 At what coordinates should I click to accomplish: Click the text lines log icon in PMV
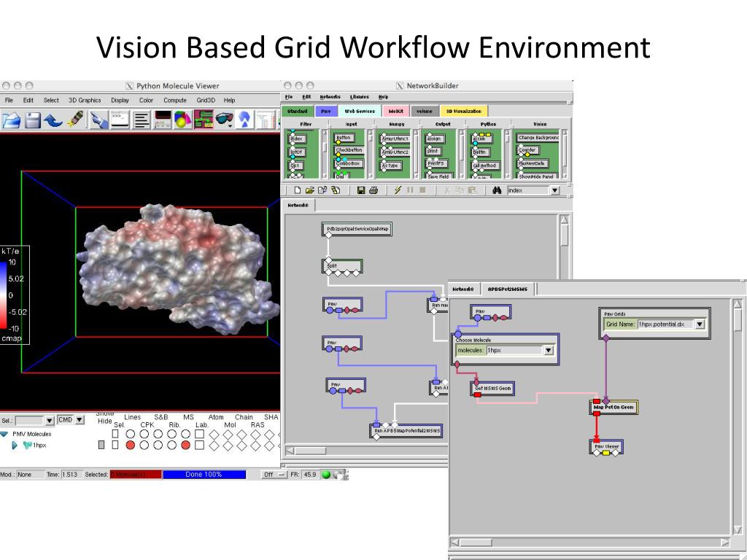pos(142,120)
